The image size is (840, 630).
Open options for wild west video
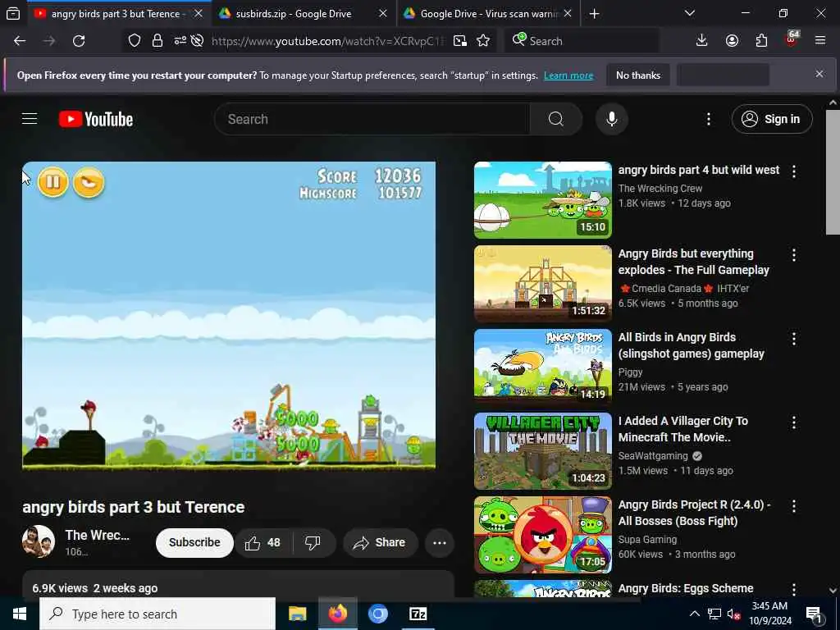coord(793,171)
